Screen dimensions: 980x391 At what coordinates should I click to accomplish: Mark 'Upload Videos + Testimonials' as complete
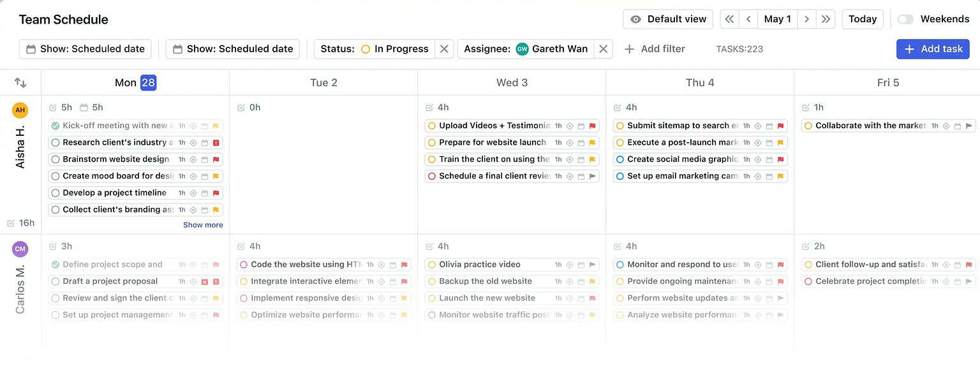click(x=431, y=126)
